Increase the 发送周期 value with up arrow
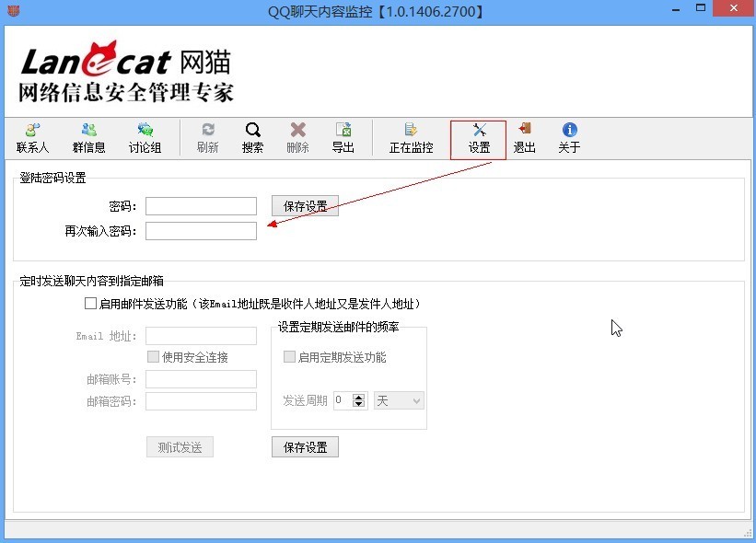 (359, 397)
